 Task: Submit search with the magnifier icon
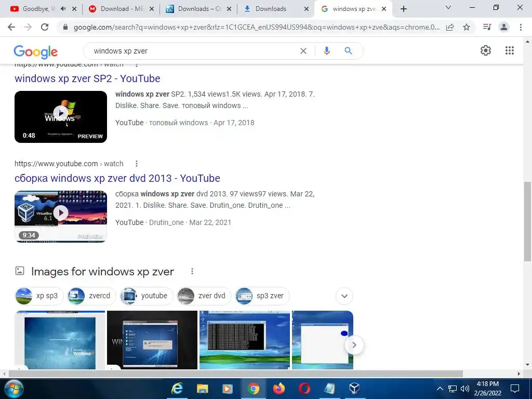click(x=348, y=51)
